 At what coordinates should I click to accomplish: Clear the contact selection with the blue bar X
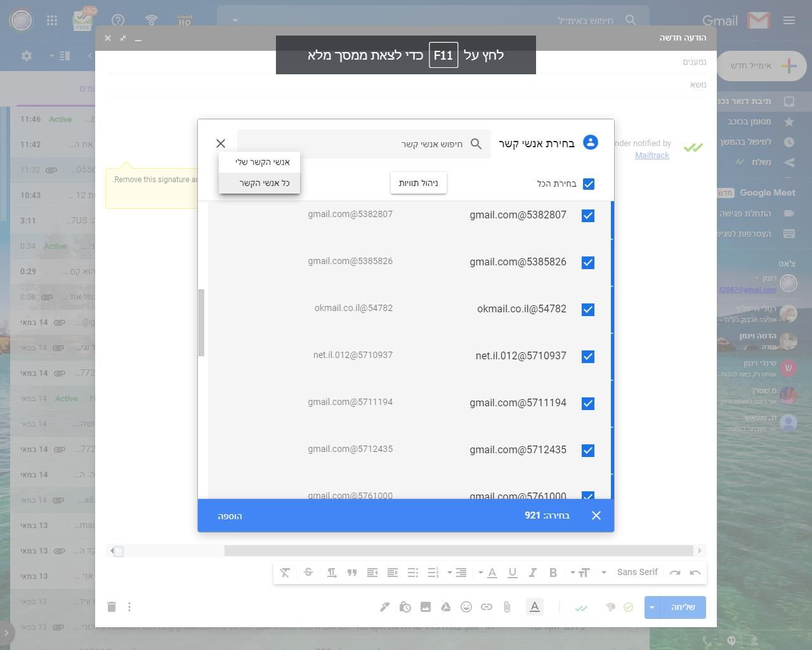click(596, 515)
